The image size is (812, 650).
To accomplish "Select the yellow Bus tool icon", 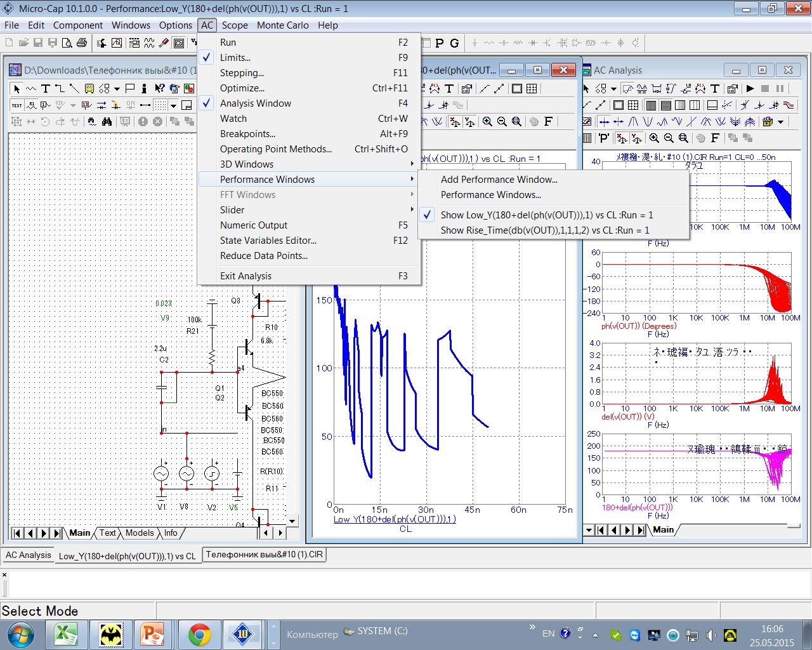I will click(x=89, y=88).
